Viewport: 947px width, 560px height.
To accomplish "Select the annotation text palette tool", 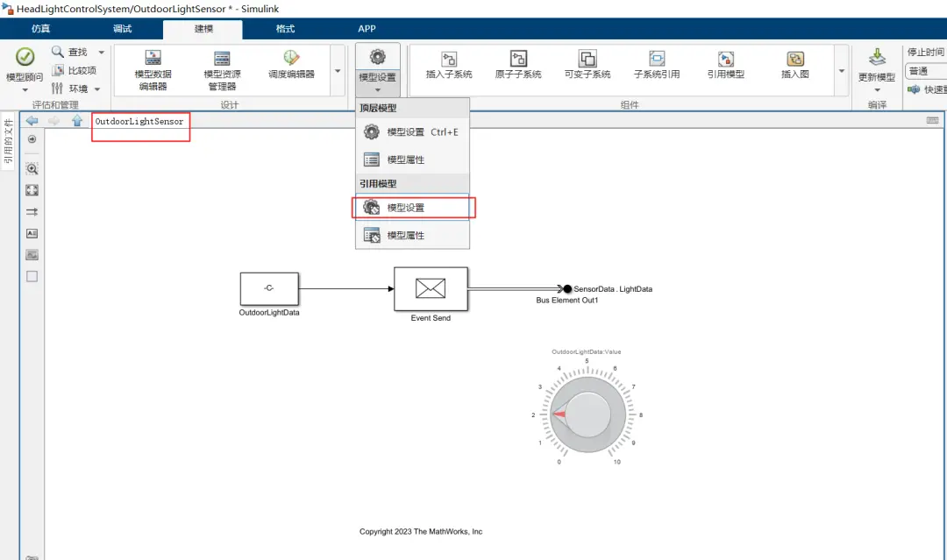I will pos(32,233).
